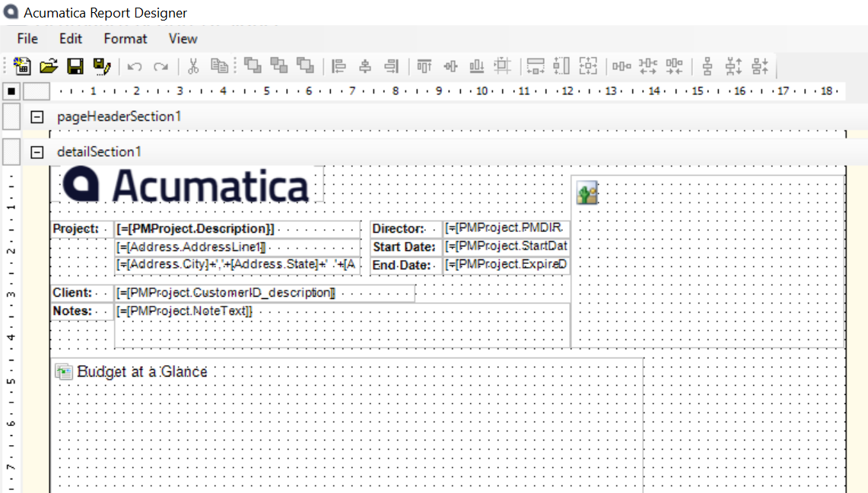Screen dimensions: 868x493
Task: Make selected controls the same width
Action: [536, 66]
